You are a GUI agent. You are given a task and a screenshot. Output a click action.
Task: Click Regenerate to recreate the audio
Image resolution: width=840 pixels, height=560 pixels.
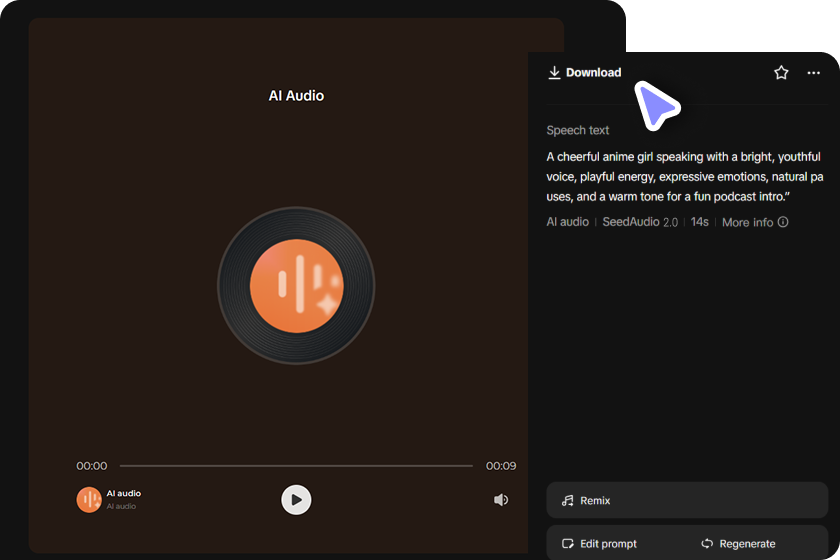(738, 543)
